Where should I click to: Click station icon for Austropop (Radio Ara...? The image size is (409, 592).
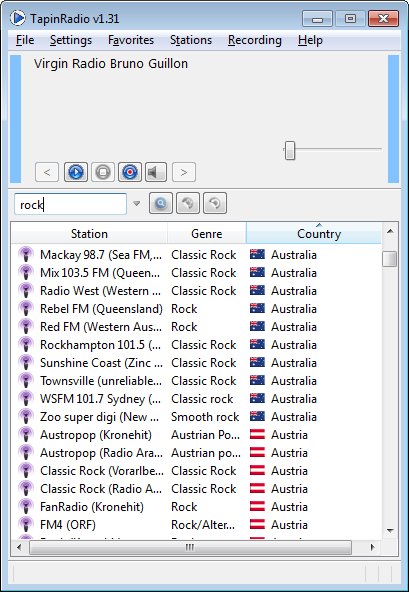26,453
